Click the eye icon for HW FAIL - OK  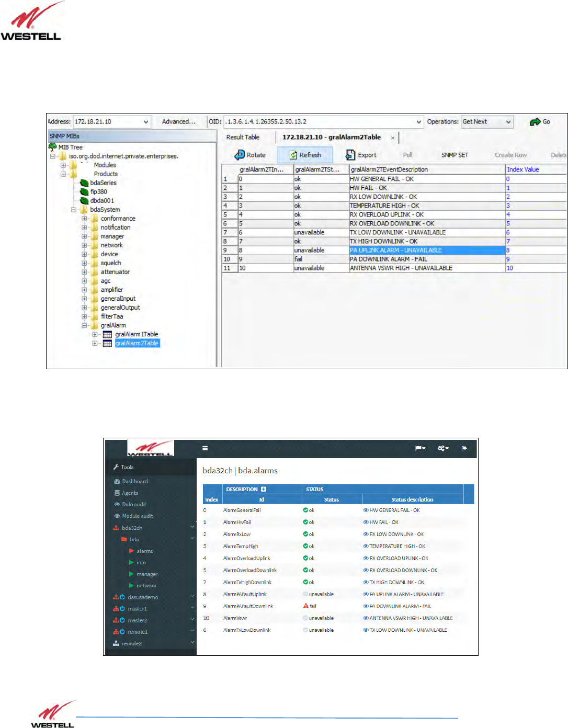point(366,522)
